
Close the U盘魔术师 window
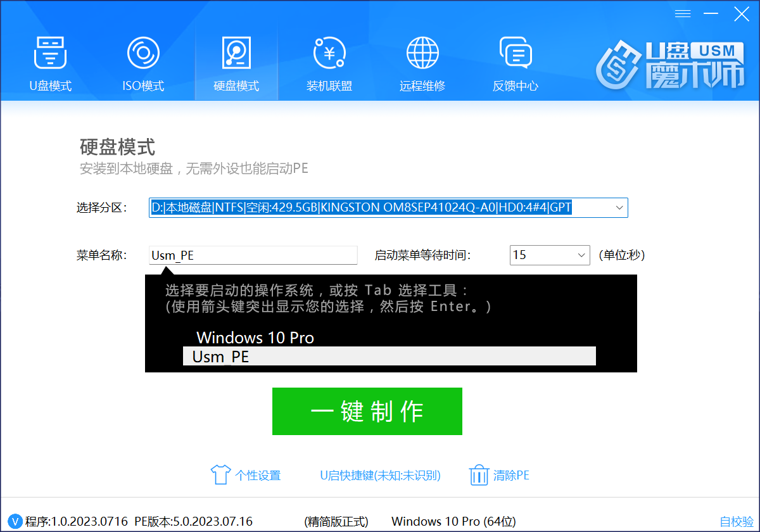coord(741,14)
